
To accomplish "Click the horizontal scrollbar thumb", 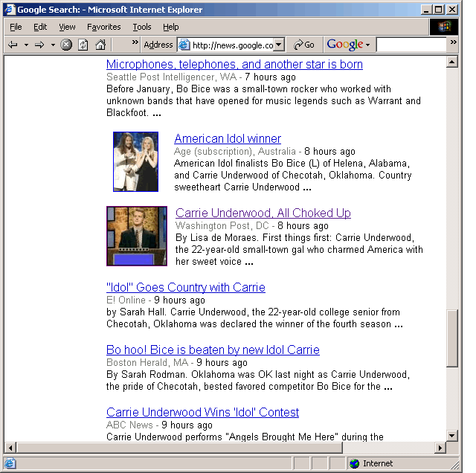I will click(180, 448).
